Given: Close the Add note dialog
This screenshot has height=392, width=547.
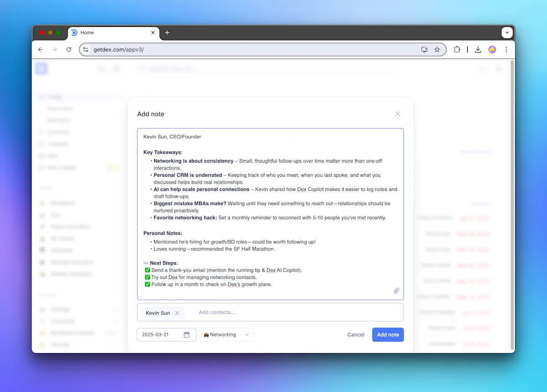Looking at the screenshot, I should (x=397, y=113).
